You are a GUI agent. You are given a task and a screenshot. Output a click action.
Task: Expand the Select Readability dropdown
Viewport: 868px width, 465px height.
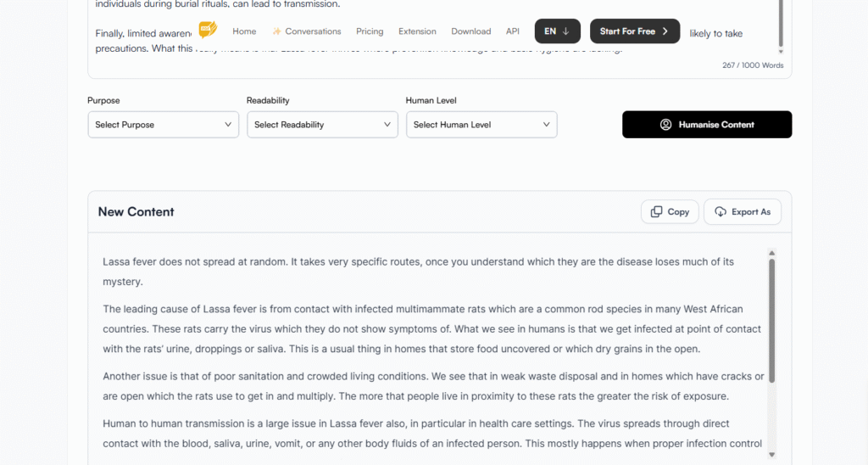322,125
